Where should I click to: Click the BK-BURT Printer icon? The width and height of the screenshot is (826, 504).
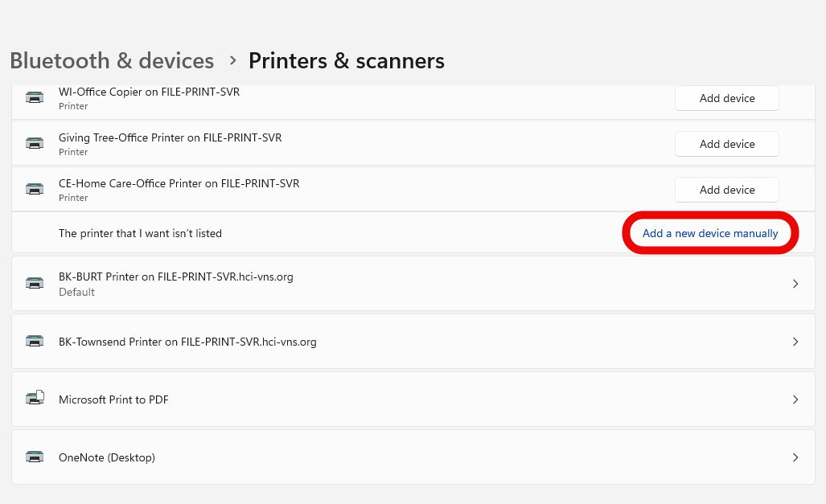[35, 283]
